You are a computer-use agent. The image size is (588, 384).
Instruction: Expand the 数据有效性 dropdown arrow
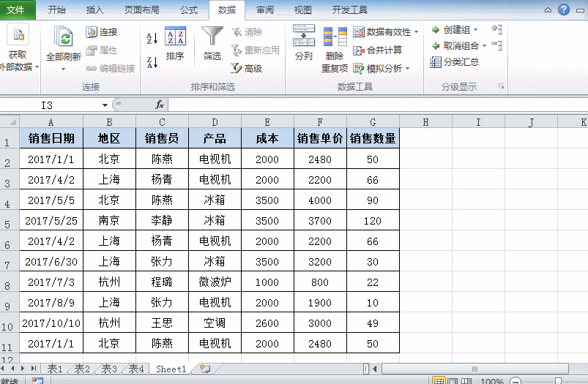pyautogui.click(x=416, y=32)
